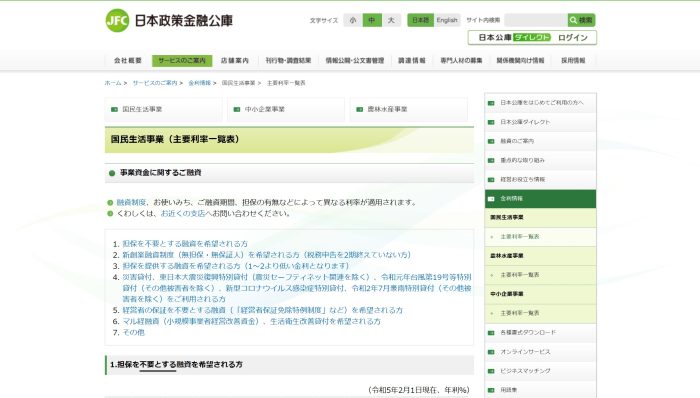Open the 調達情報 menu
This screenshot has height=398, width=700.
[x=412, y=61]
